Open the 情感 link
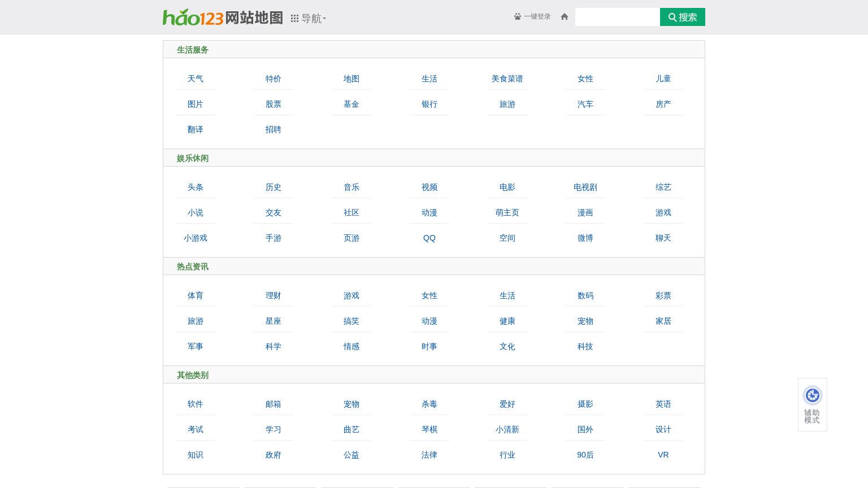The image size is (868, 488). point(351,346)
